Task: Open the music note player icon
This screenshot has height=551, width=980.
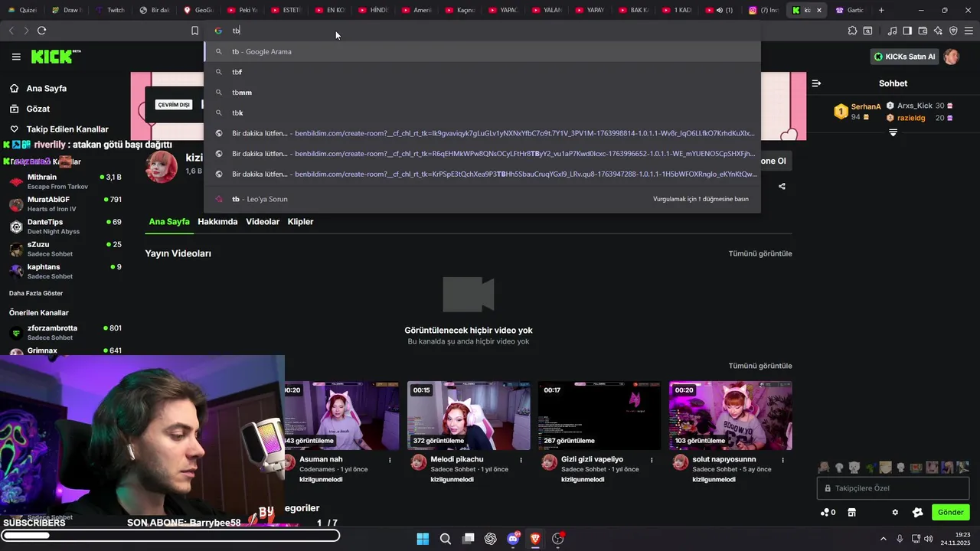Action: 892,31
